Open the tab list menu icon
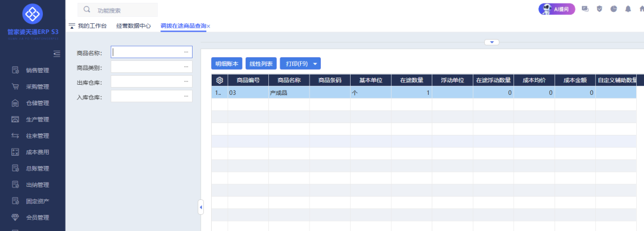This screenshot has width=644, height=231. click(x=72, y=26)
